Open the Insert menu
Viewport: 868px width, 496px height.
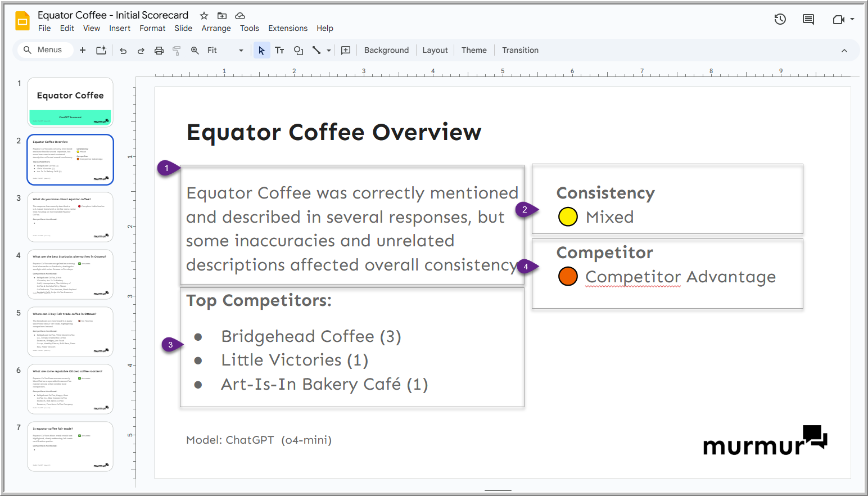pos(119,29)
